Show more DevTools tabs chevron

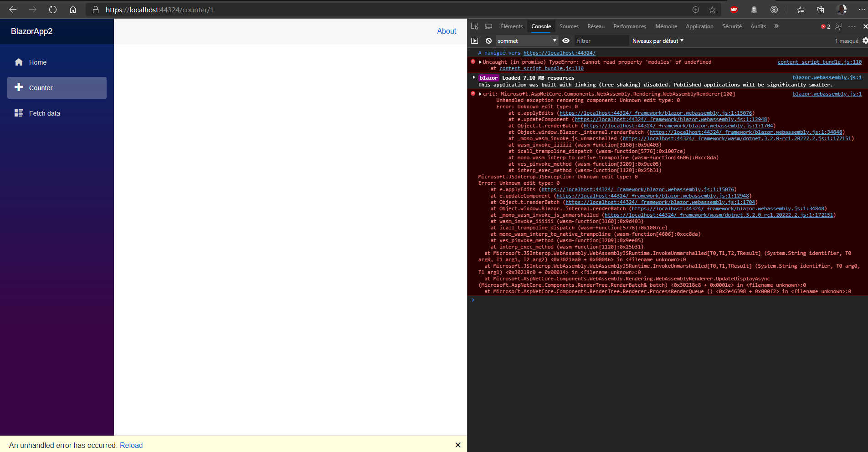(x=776, y=26)
